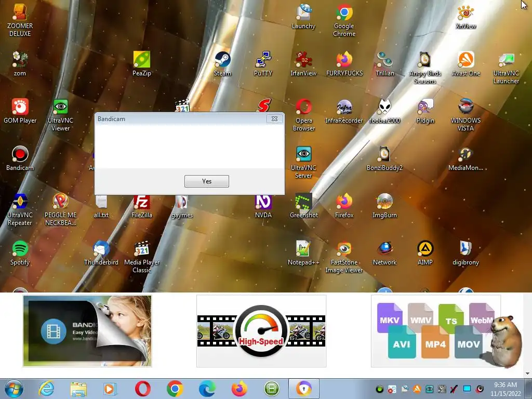This screenshot has width=532, height=399.
Task: Select the MediaMonkey desktop icon
Action: (x=466, y=158)
